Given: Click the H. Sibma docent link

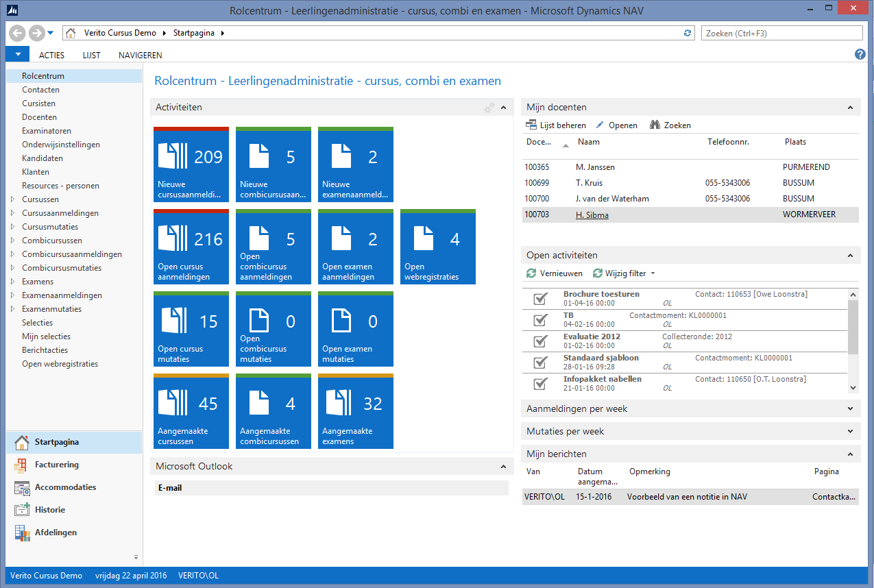Looking at the screenshot, I should (592, 215).
